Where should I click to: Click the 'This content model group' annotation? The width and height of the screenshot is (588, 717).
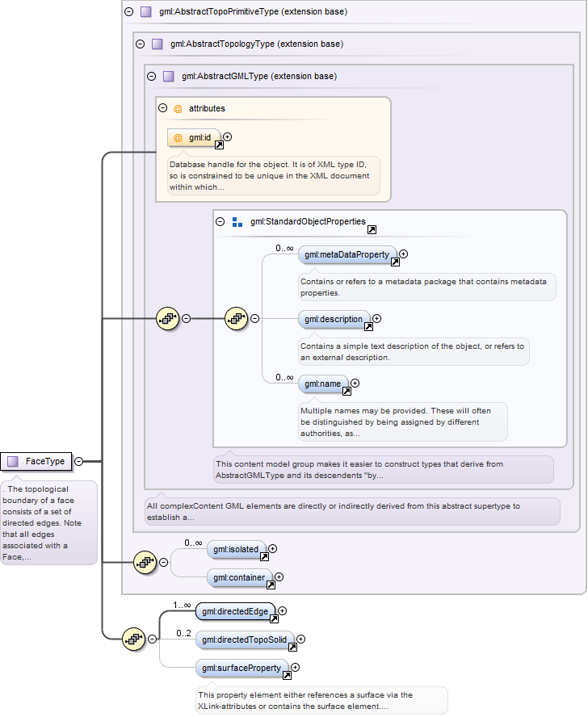coord(384,470)
